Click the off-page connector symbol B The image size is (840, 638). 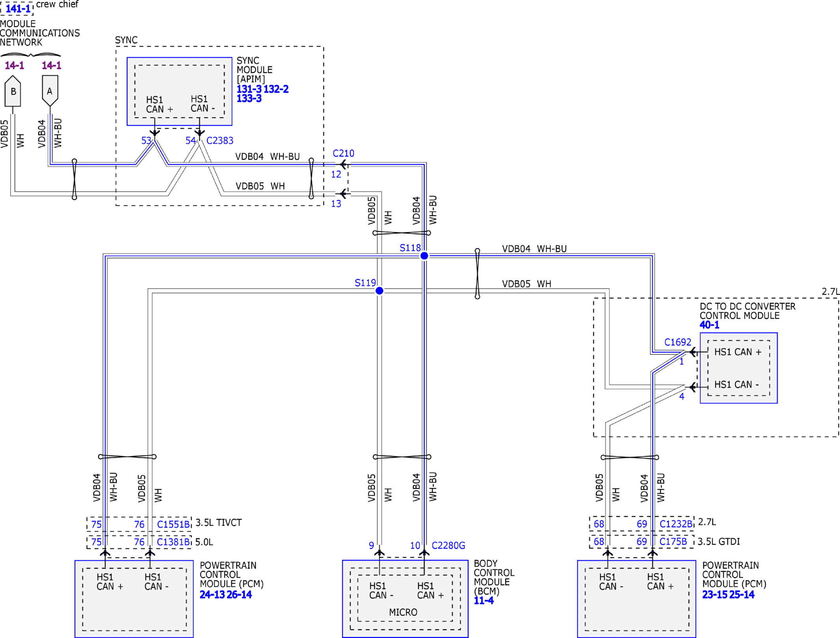coord(13,91)
